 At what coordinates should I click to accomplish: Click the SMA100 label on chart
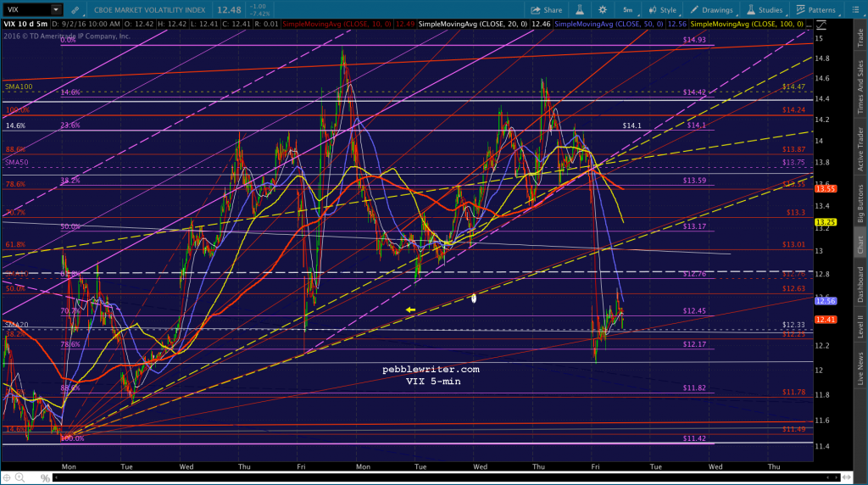pyautogui.click(x=19, y=87)
